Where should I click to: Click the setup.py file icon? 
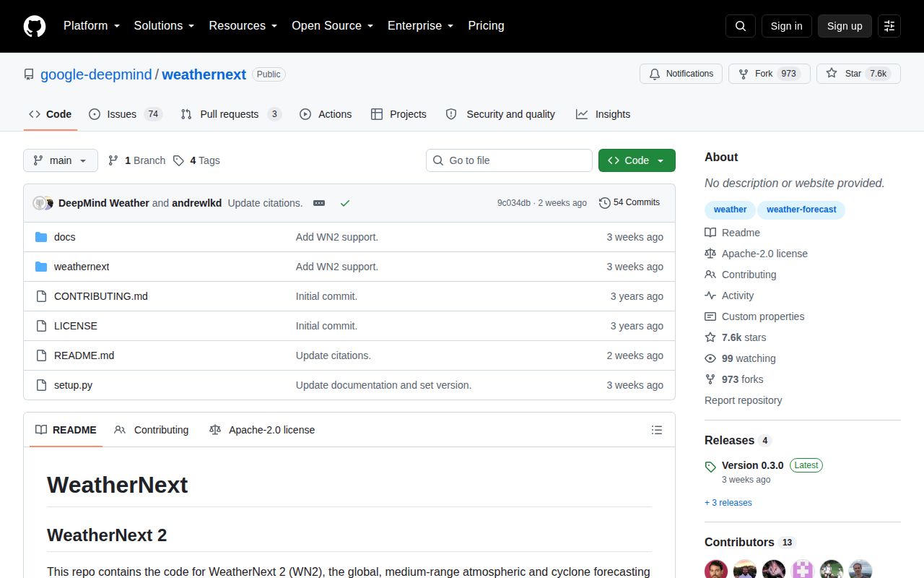[x=41, y=385]
